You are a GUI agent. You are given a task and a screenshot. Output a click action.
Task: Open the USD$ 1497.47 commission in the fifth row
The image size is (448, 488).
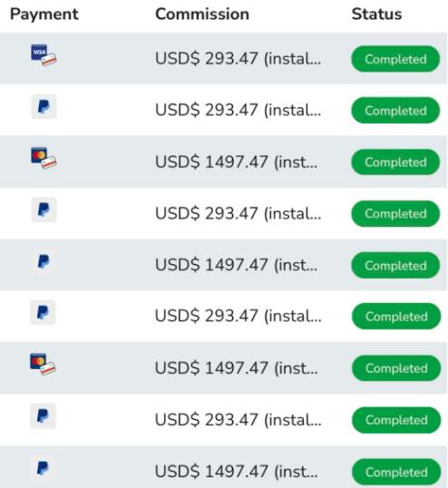pyautogui.click(x=237, y=265)
